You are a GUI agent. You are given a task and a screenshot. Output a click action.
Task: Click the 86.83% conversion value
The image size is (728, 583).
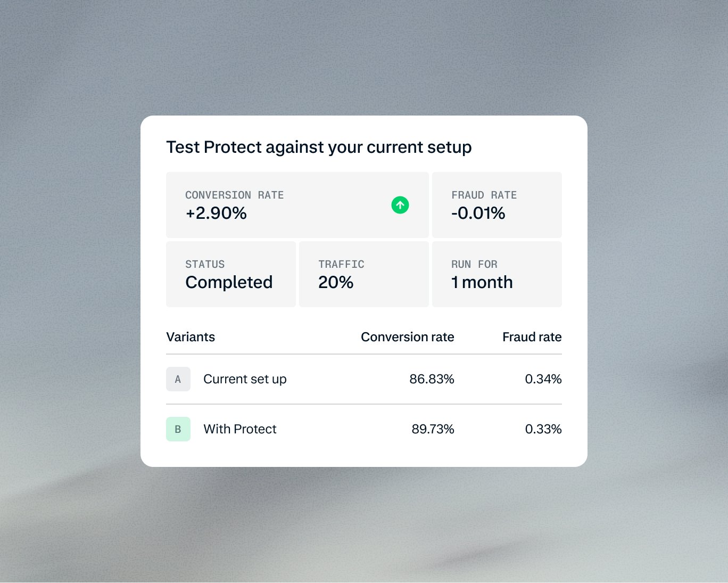[432, 379]
